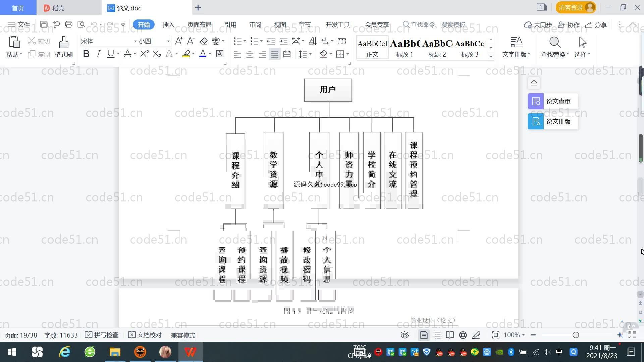Open document proofreading in status bar
The width and height of the screenshot is (644, 362).
coord(145,335)
